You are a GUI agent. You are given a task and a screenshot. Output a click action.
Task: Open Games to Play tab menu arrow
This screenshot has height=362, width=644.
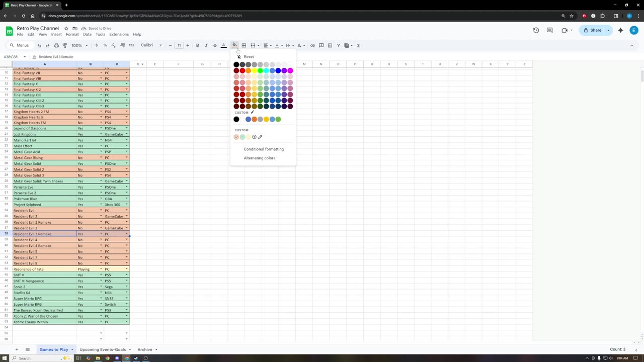coord(72,349)
